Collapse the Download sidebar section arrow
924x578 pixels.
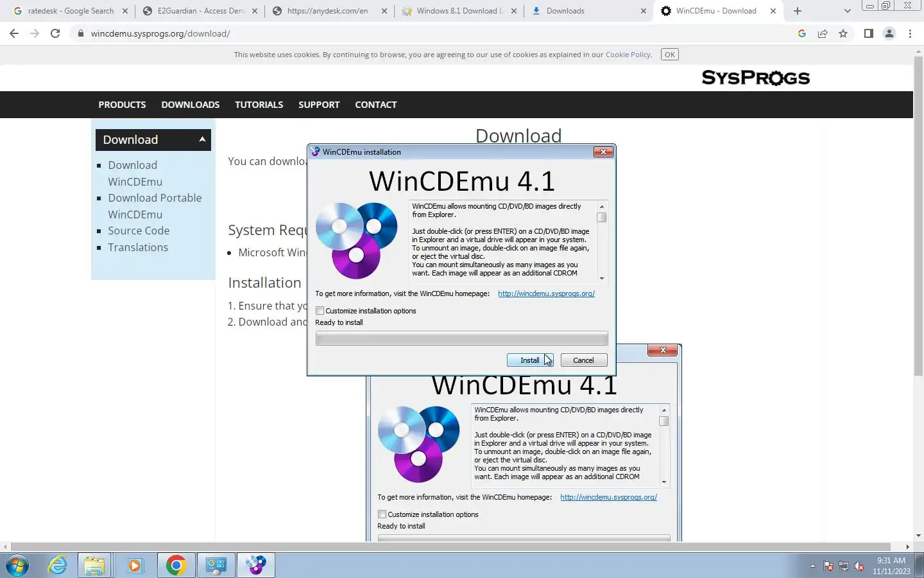202,139
